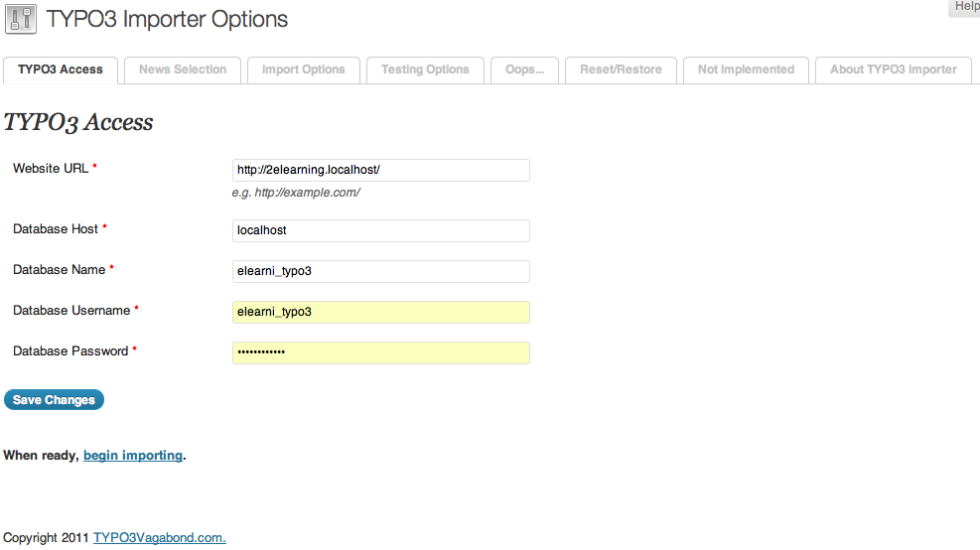Select the Testing Options tab
This screenshot has height=550, width=980.
425,69
